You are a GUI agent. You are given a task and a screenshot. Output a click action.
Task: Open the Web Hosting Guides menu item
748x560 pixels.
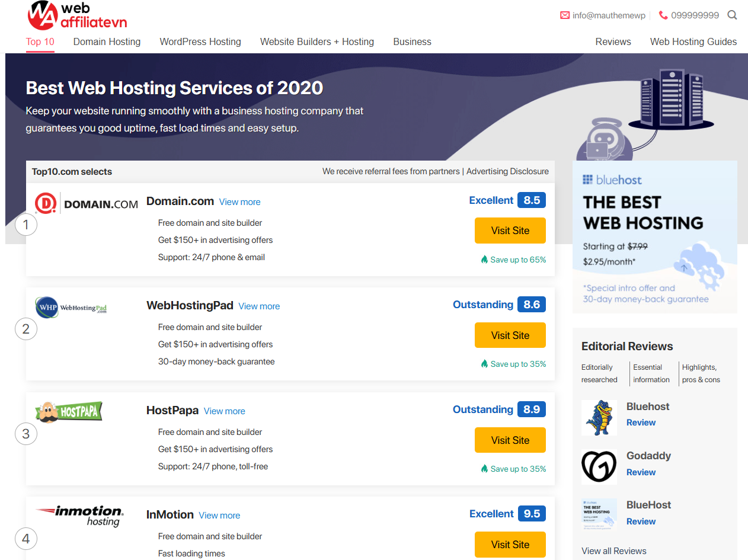pos(693,41)
